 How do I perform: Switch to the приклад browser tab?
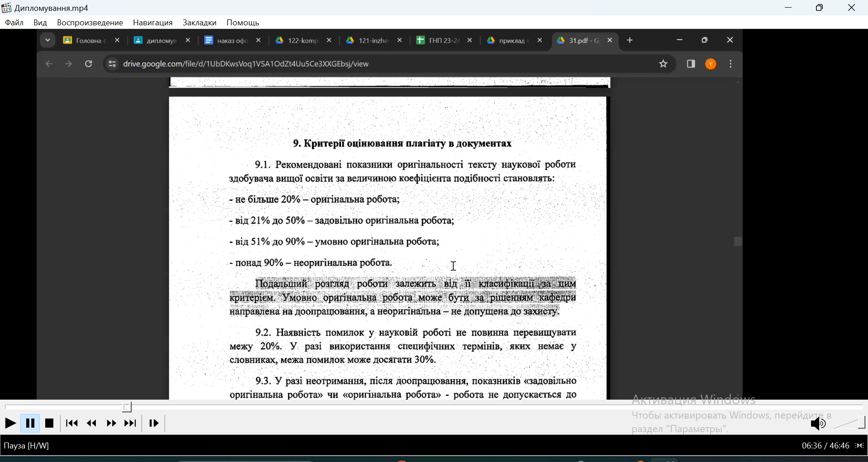point(508,41)
